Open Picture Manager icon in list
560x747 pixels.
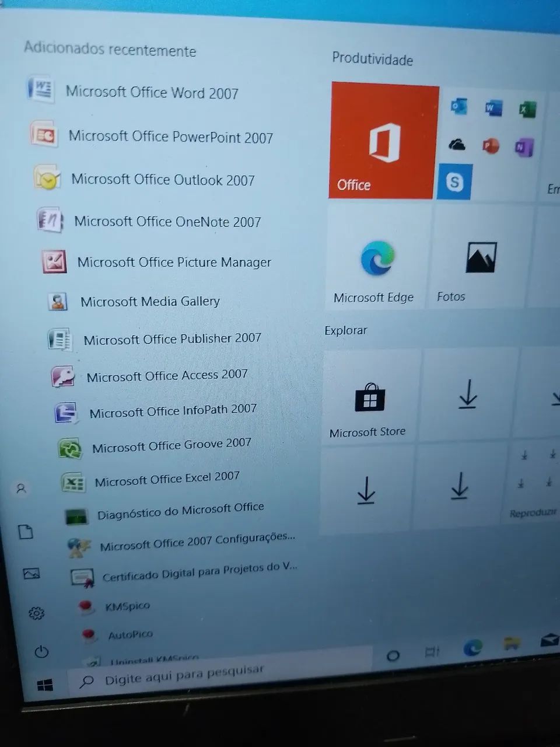click(54, 261)
